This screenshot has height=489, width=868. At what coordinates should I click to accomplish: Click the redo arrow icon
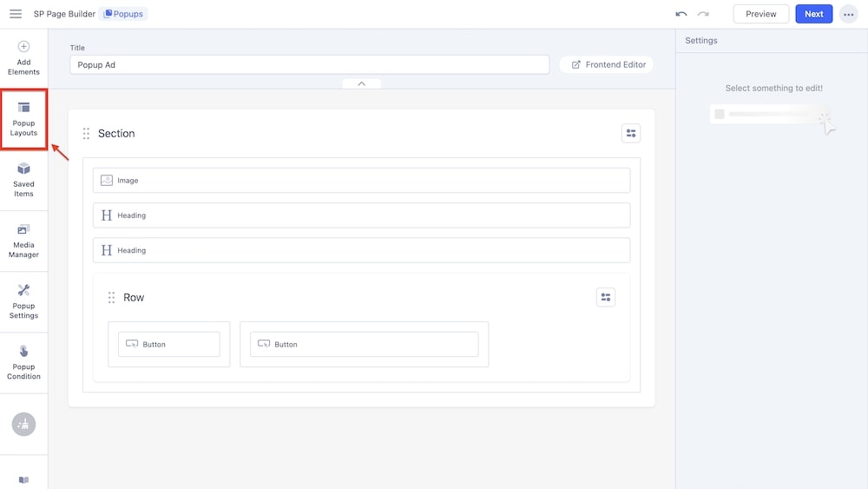coord(703,14)
